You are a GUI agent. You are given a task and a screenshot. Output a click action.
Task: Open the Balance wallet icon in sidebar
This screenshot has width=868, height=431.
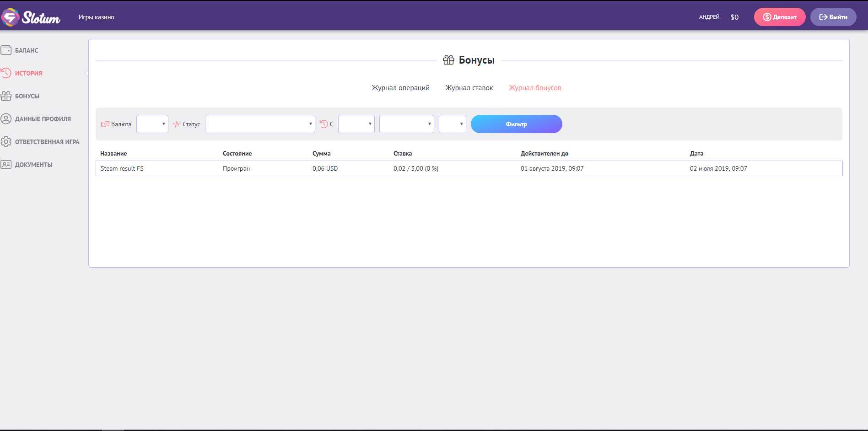coord(6,50)
